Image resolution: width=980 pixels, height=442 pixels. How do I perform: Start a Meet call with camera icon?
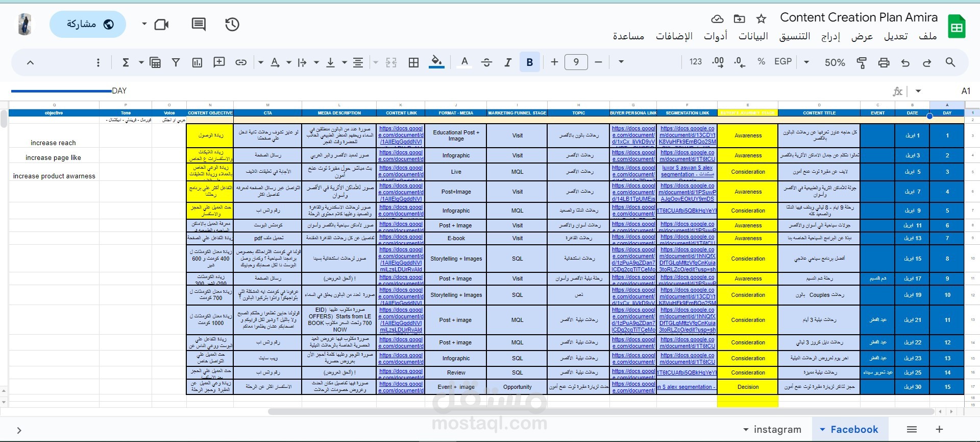pyautogui.click(x=162, y=24)
